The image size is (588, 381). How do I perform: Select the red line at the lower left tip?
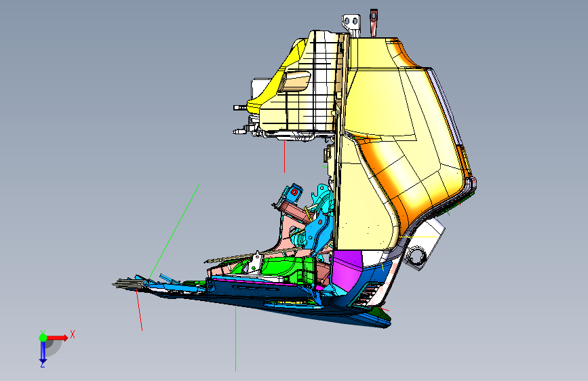point(139,309)
